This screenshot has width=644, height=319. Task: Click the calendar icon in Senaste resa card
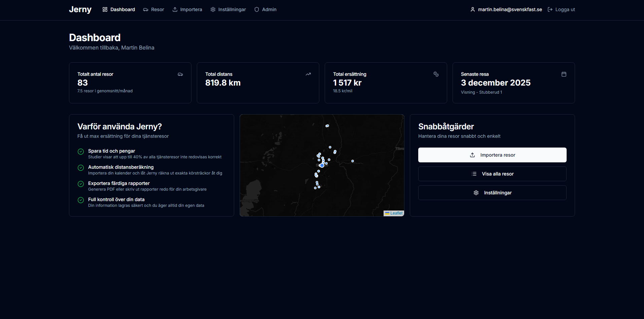click(x=564, y=74)
